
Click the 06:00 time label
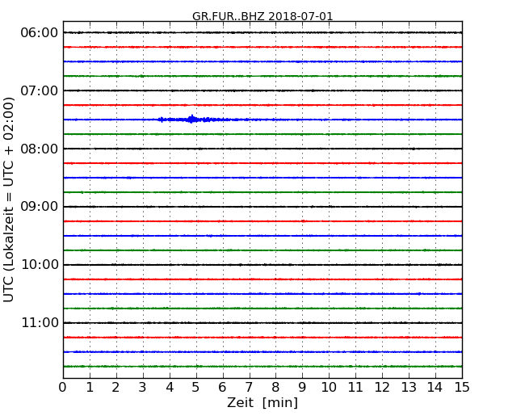pyautogui.click(x=40, y=33)
